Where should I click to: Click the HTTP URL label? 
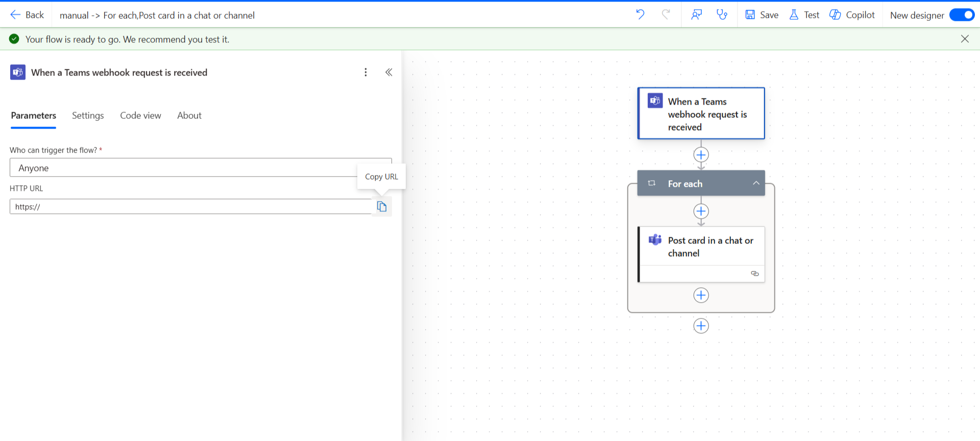tap(27, 188)
